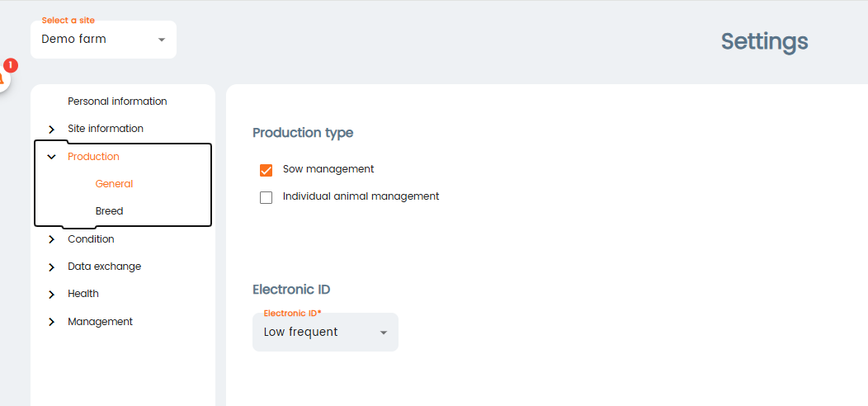Click the Production menu label

pyautogui.click(x=93, y=157)
